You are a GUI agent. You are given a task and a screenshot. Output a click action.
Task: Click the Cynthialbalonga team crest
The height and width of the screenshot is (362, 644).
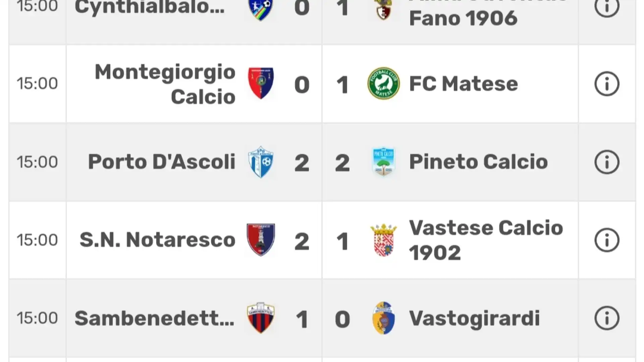261,8
